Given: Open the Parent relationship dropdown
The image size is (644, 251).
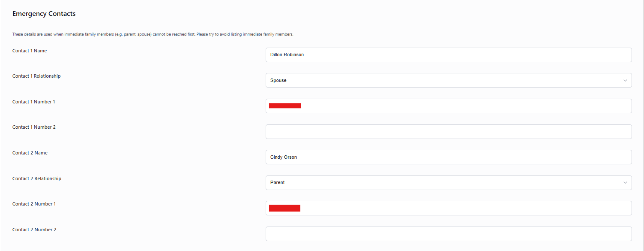Looking at the screenshot, I should [449, 183].
